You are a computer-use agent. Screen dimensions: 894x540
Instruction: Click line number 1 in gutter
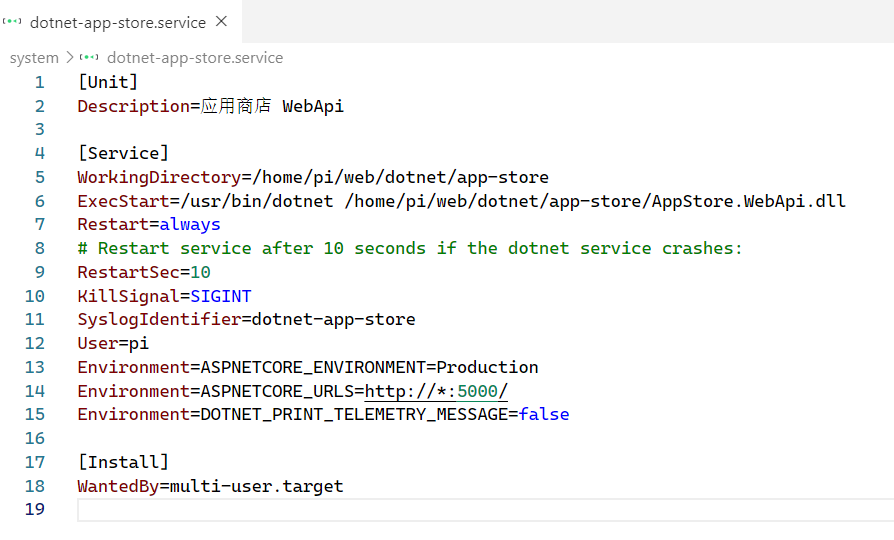point(39,82)
